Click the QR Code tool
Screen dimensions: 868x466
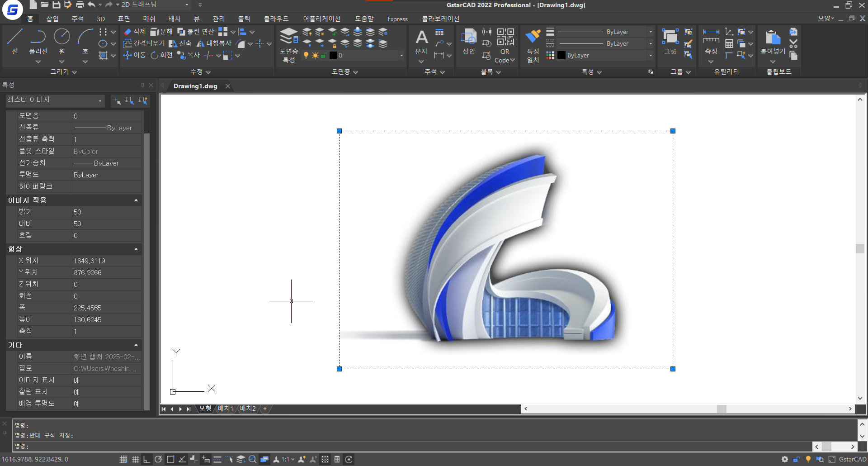click(505, 45)
